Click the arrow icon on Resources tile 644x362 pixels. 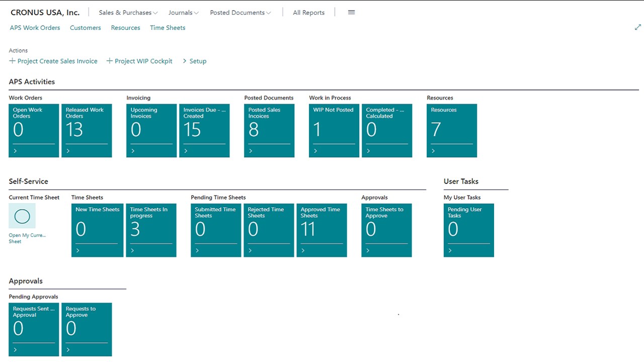[x=433, y=151]
